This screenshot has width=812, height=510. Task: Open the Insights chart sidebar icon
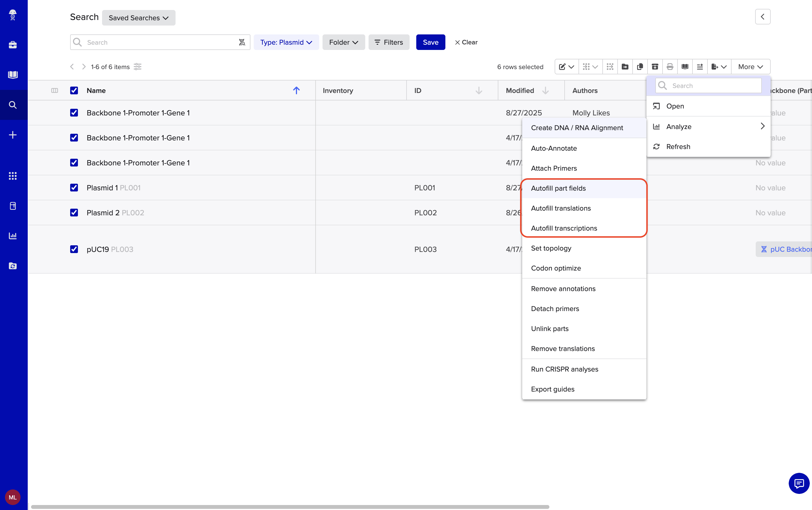pos(13,236)
